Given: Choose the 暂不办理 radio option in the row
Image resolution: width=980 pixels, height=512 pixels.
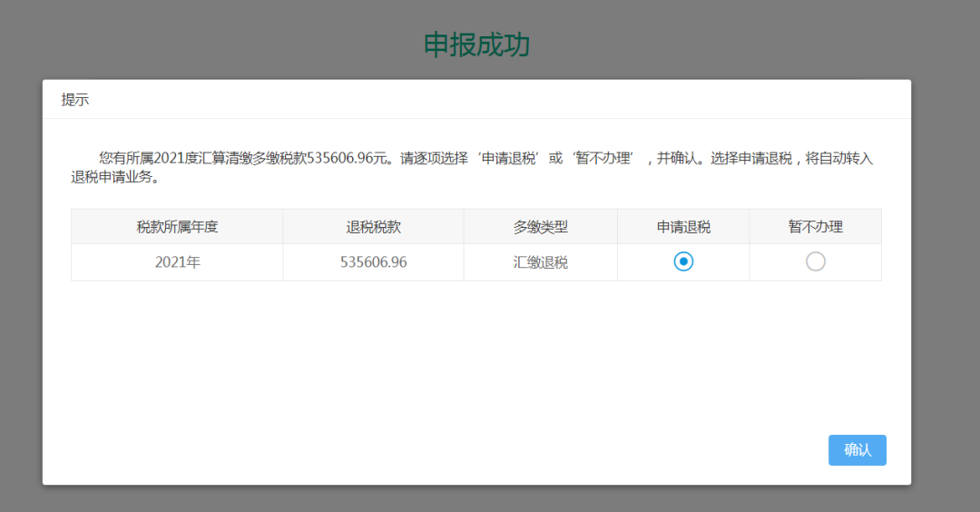Looking at the screenshot, I should pos(816,261).
